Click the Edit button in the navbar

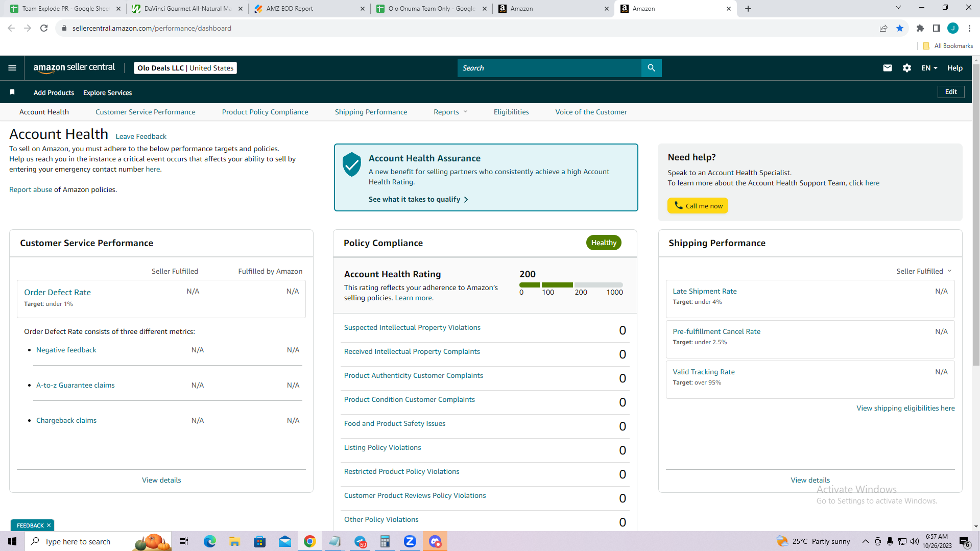[951, 92]
